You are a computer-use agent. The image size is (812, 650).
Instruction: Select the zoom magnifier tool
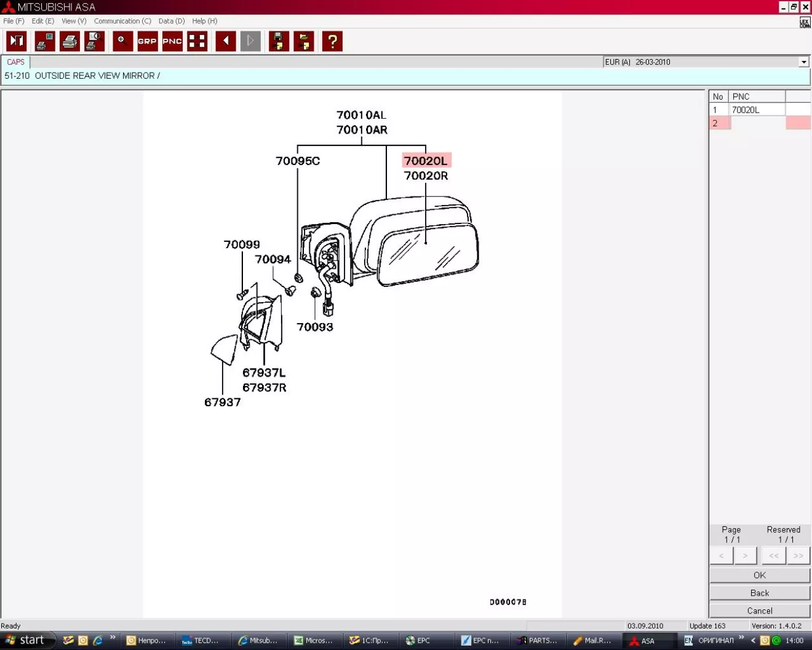(122, 41)
